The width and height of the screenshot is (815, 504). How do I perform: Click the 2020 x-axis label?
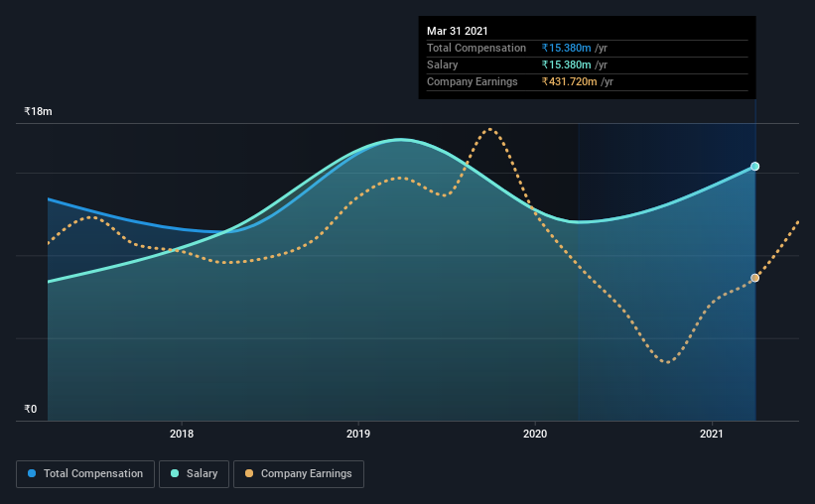535,434
